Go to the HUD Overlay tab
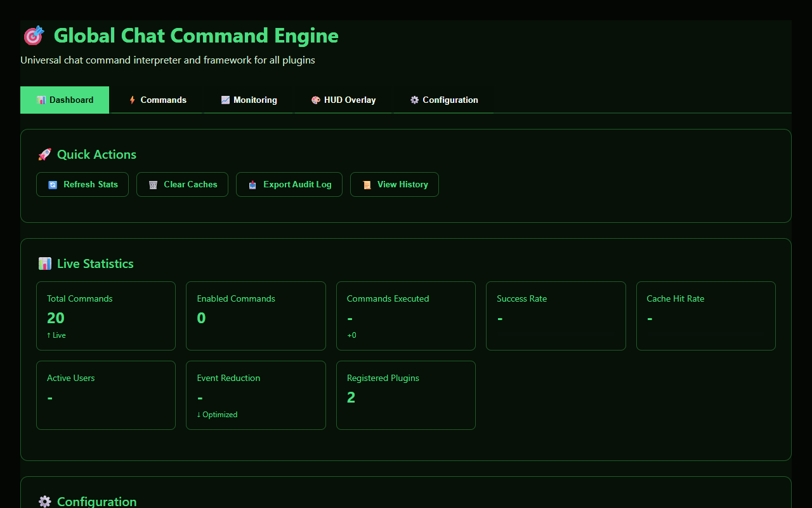The width and height of the screenshot is (812, 508). pyautogui.click(x=343, y=100)
